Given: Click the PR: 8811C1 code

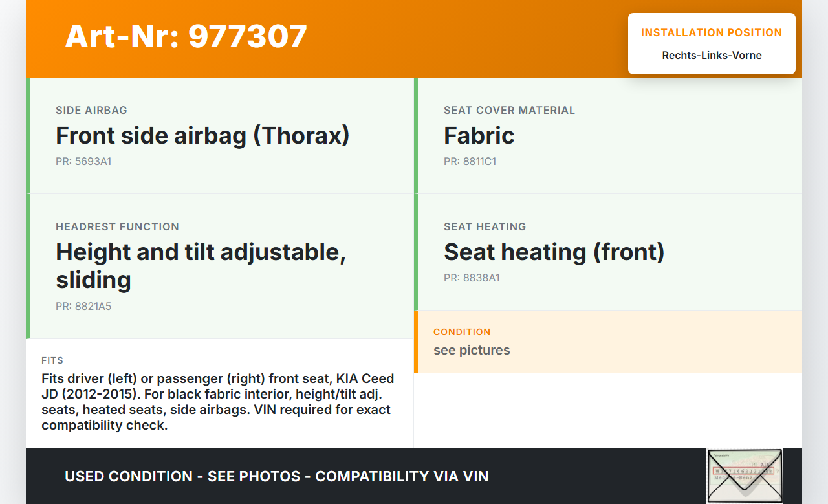Looking at the screenshot, I should coord(470,162).
